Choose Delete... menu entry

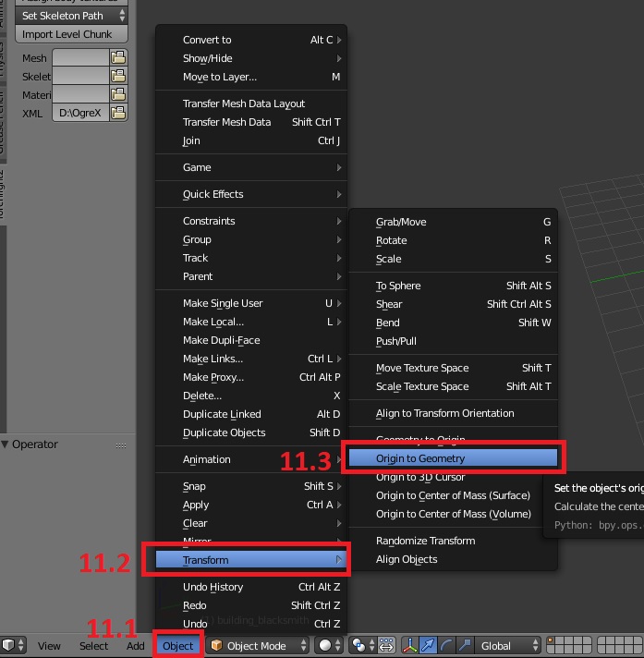[x=251, y=396]
